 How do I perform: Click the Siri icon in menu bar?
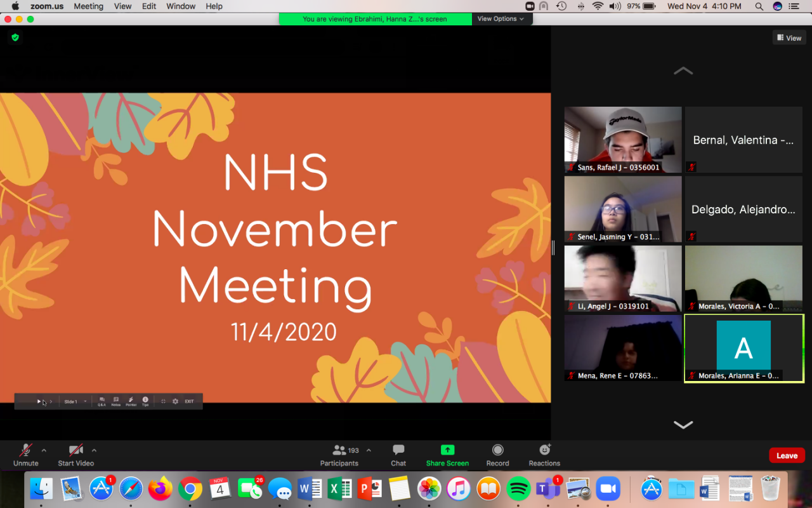[x=778, y=6]
